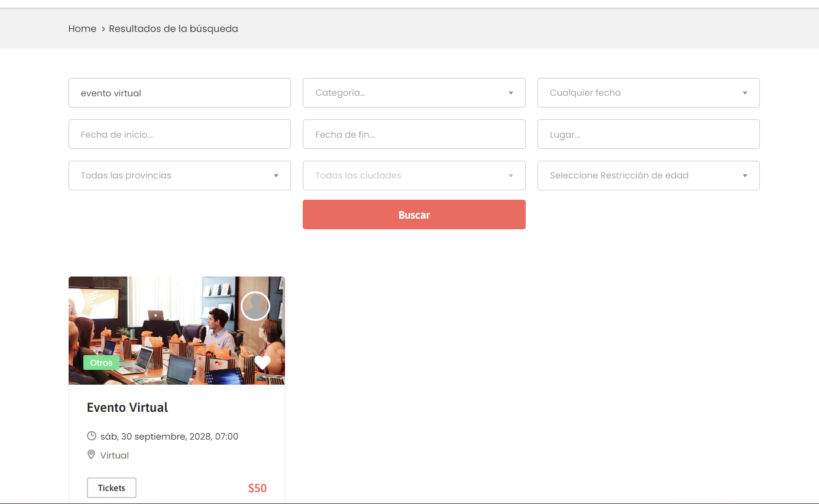Select the green Otros category badge
The height and width of the screenshot is (504, 819).
click(101, 363)
